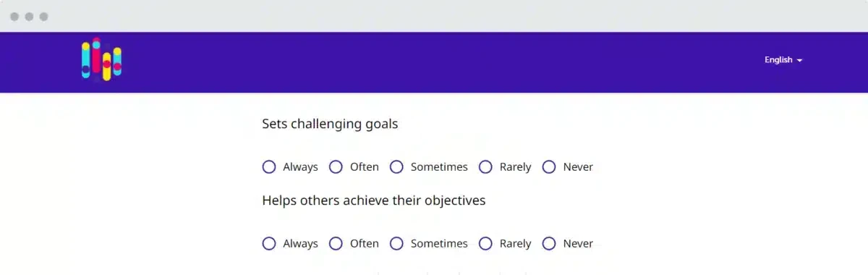This screenshot has width=868, height=275.
Task: Choose Sometimes for Sets challenging goals
Action: click(396, 167)
